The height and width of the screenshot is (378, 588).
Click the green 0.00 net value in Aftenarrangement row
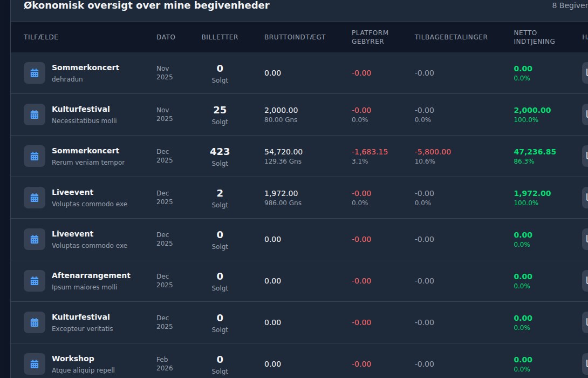523,276
